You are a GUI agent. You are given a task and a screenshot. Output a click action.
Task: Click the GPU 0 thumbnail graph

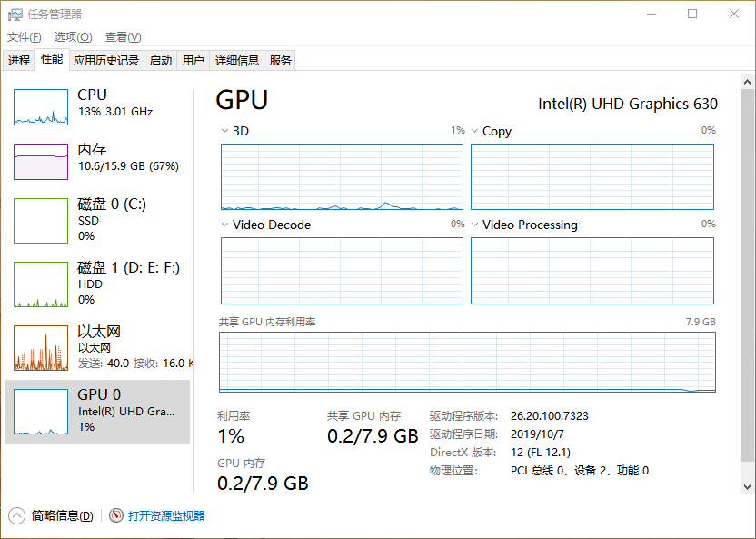[x=41, y=412]
